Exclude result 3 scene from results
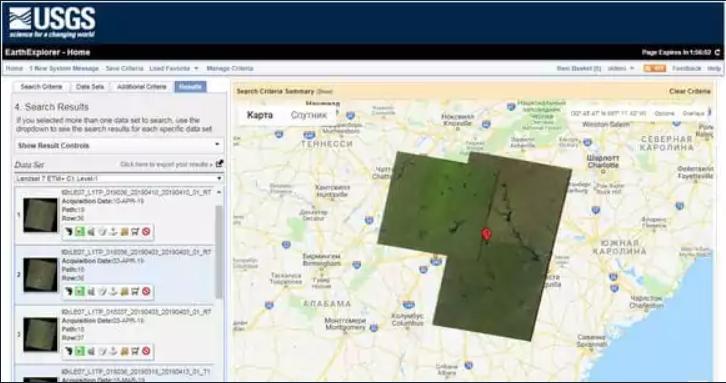 point(146,351)
